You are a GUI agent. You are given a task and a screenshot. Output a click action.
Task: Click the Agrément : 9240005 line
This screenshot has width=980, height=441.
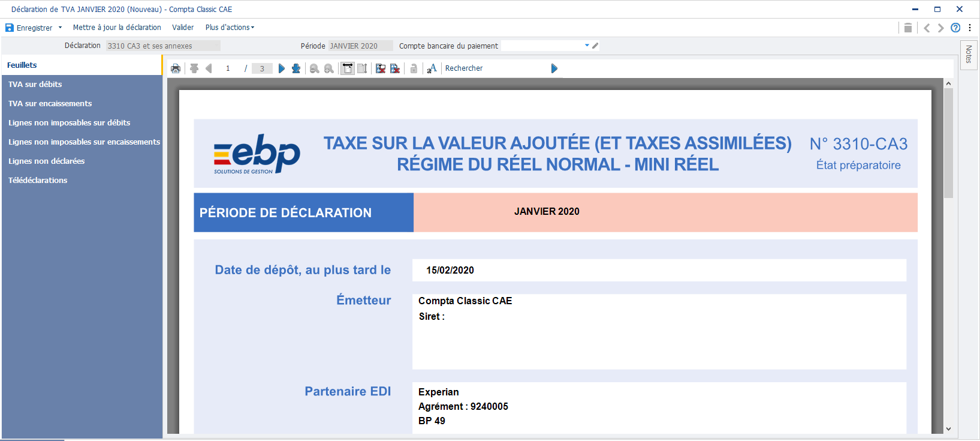pos(463,407)
